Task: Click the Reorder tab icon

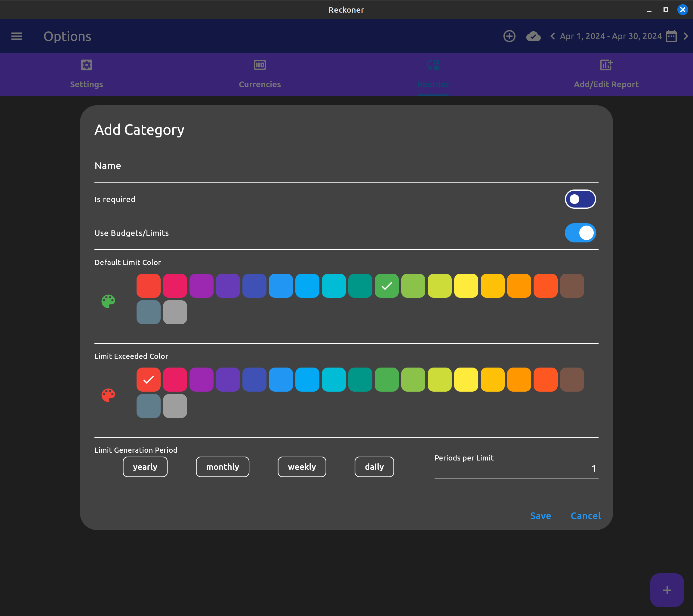Action: 433,65
